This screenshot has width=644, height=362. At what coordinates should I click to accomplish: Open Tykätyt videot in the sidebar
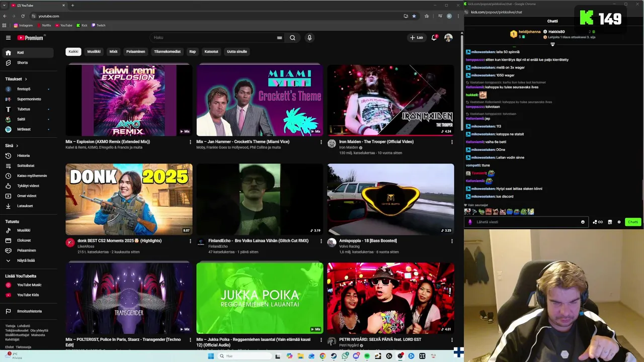point(28,186)
